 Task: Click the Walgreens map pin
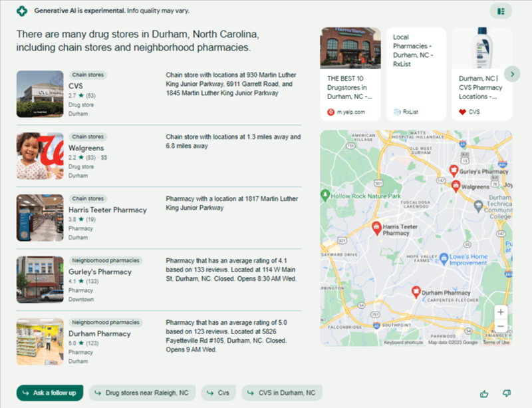(456, 186)
